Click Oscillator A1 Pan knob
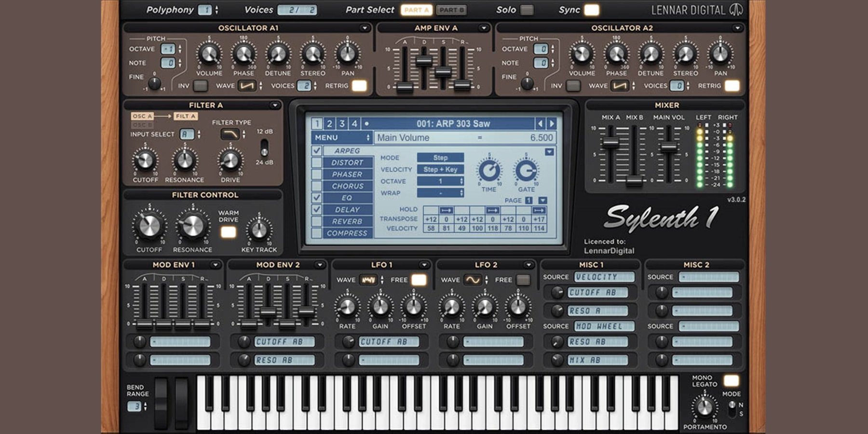The width and height of the screenshot is (868, 434). click(x=347, y=54)
